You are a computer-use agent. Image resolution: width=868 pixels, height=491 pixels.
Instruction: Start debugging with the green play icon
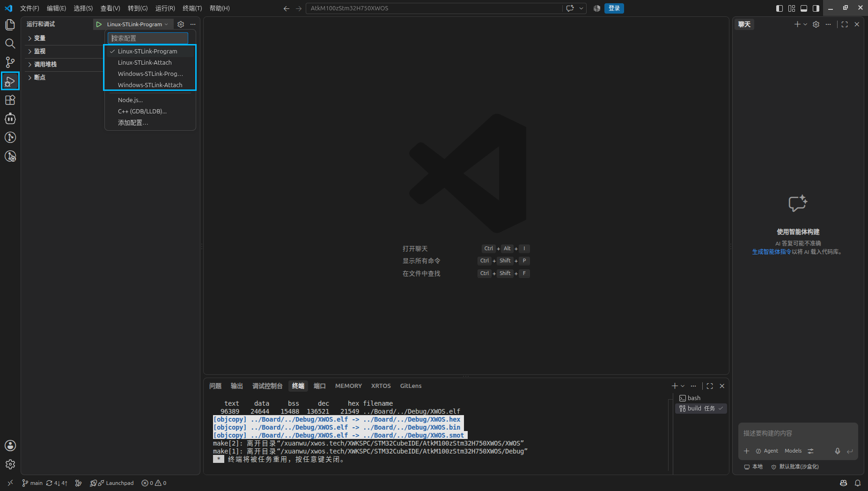click(99, 24)
